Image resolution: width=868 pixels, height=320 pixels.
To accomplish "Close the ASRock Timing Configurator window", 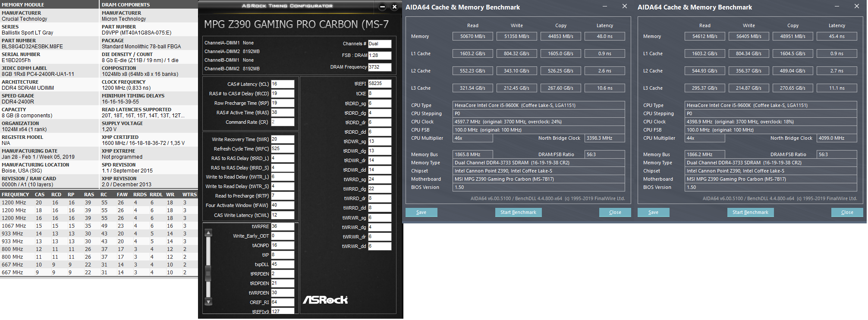I will click(x=394, y=6).
